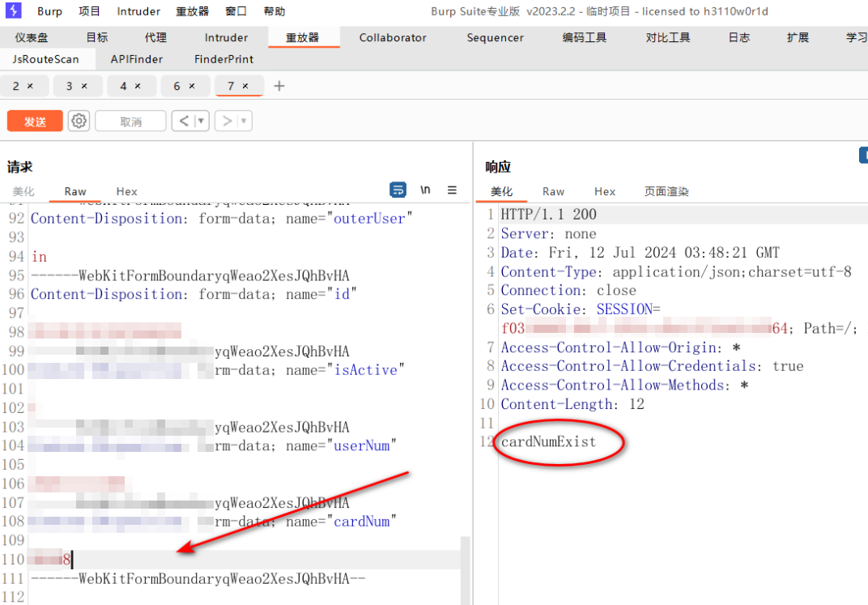Viewport: 868px width, 605px height.
Task: Switch response view to 页面渲染
Action: pyautogui.click(x=666, y=191)
